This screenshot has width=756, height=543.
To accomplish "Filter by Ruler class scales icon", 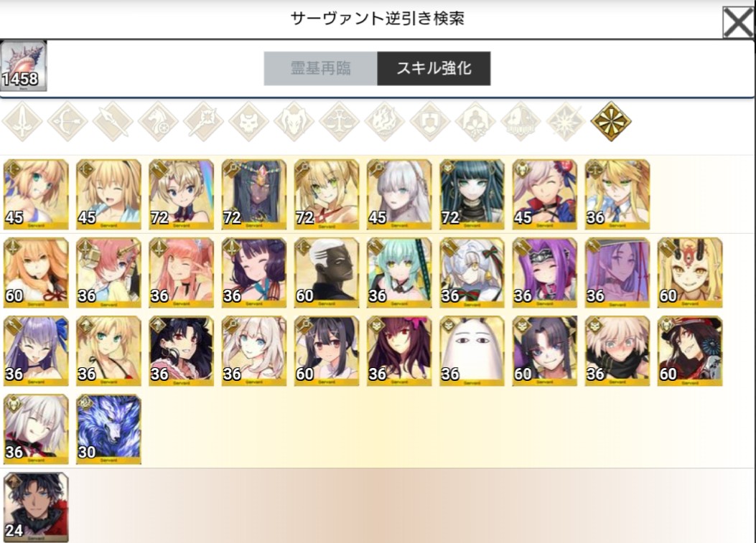I will [340, 121].
